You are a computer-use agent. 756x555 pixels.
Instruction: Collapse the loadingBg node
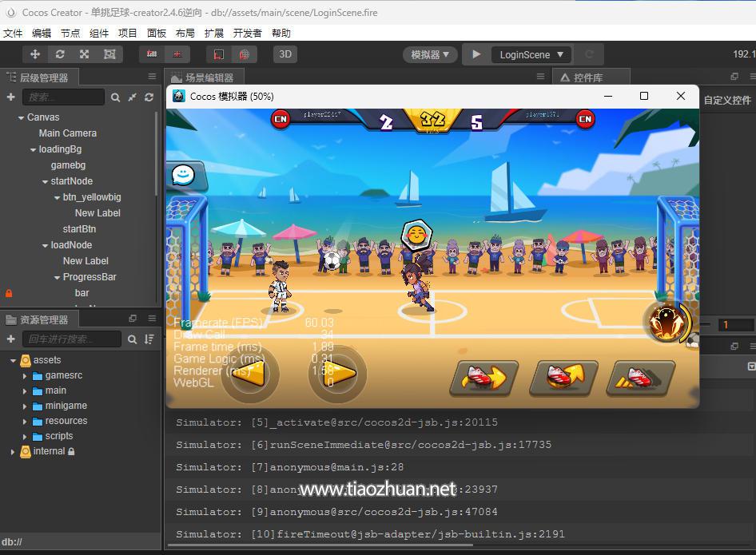point(33,150)
